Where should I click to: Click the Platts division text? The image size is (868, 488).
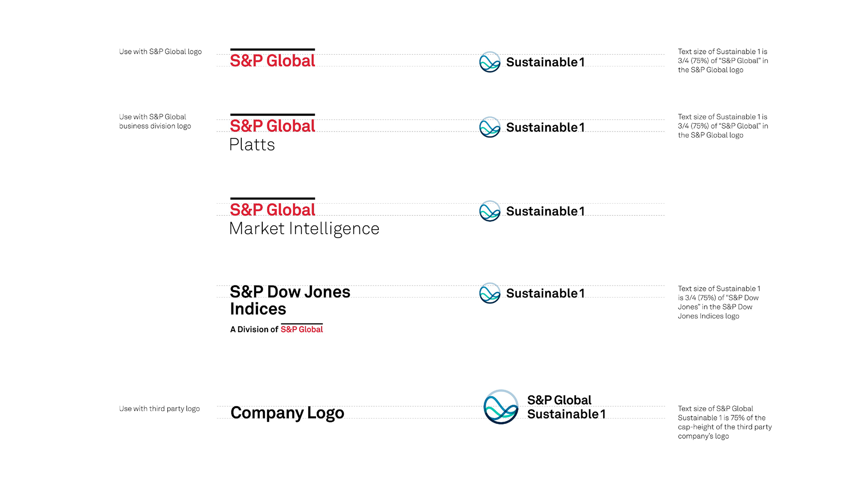(252, 145)
